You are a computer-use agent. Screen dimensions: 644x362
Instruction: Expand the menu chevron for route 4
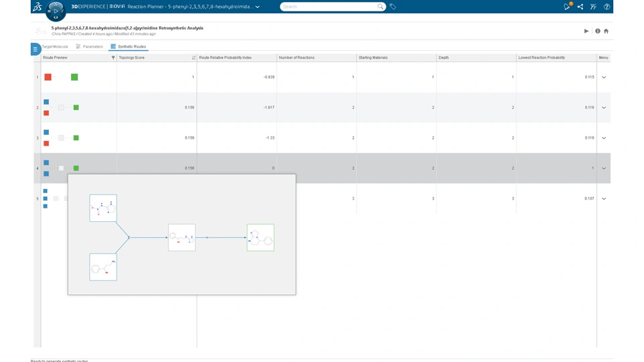[x=604, y=168]
